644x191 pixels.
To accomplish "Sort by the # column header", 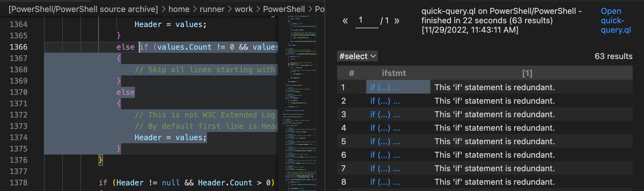I will [352, 73].
